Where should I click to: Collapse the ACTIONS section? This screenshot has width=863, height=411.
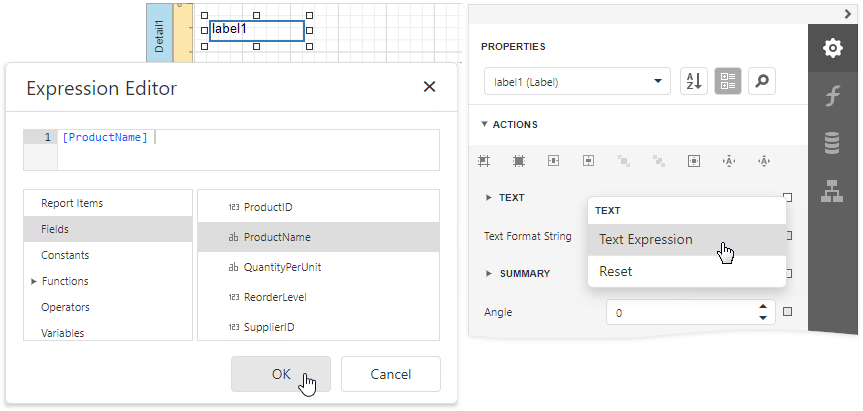click(x=485, y=125)
